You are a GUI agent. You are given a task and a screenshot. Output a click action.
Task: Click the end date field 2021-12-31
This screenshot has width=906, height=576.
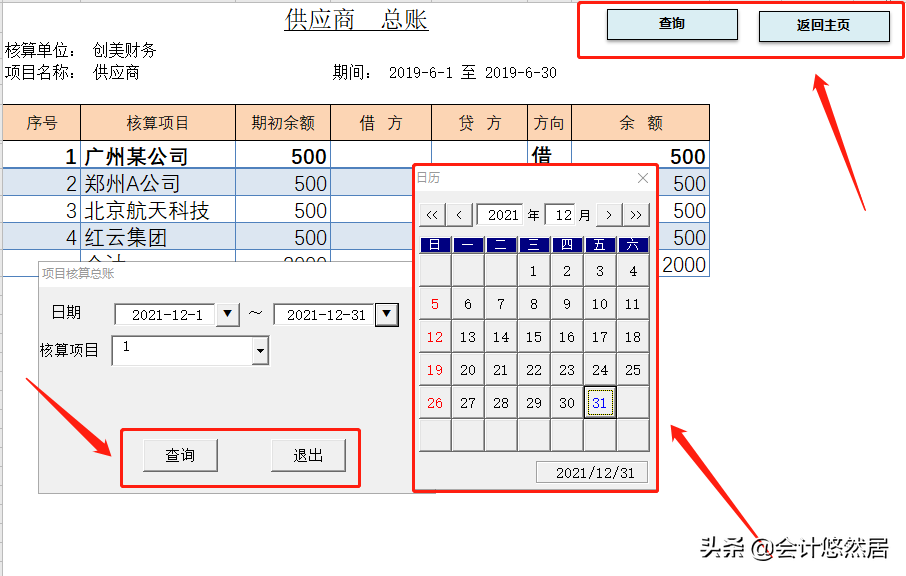tap(325, 315)
